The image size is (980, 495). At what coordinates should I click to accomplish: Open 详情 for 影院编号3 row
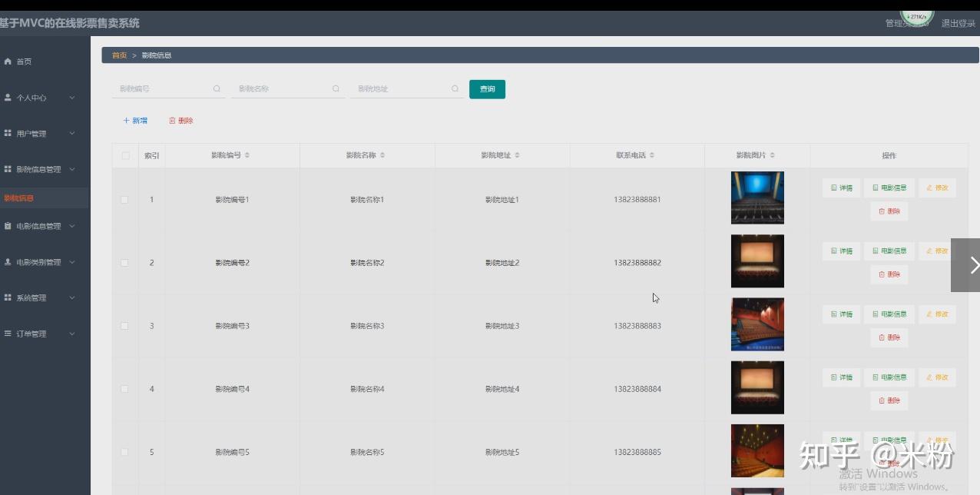(841, 314)
